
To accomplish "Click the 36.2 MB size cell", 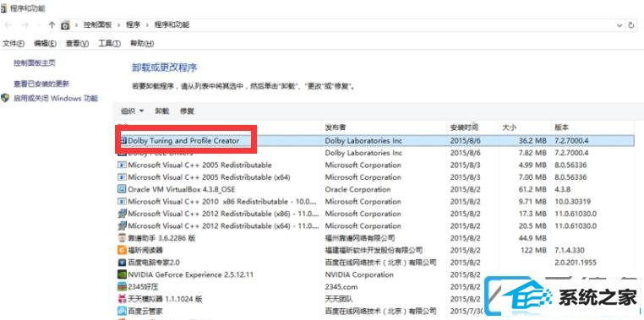I will (x=532, y=141).
